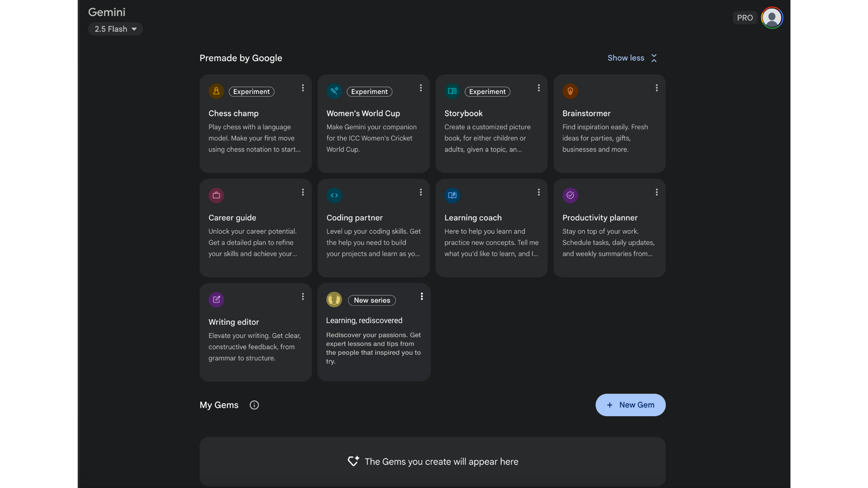Select the Career guide gem title
868x488 pixels.
point(232,218)
